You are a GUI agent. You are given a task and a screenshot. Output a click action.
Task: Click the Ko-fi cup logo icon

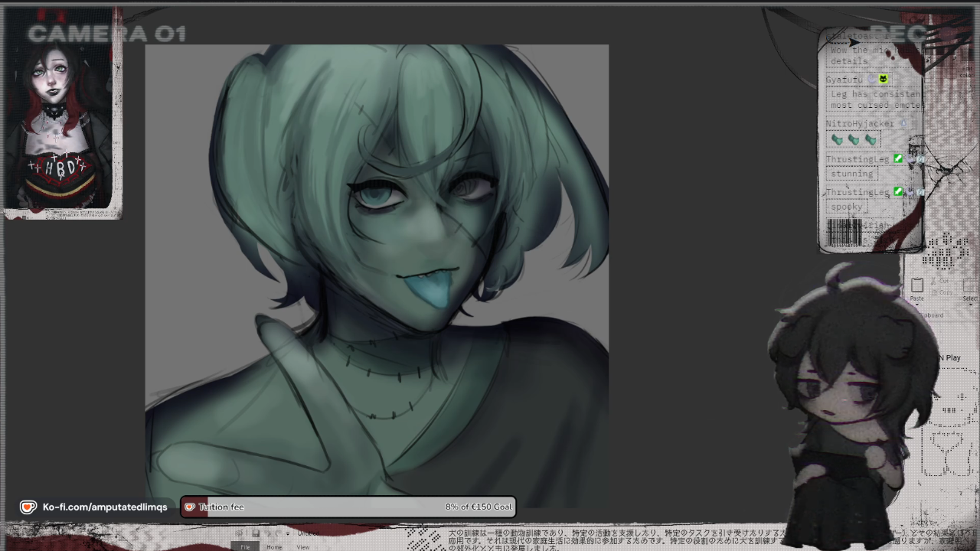point(28,507)
